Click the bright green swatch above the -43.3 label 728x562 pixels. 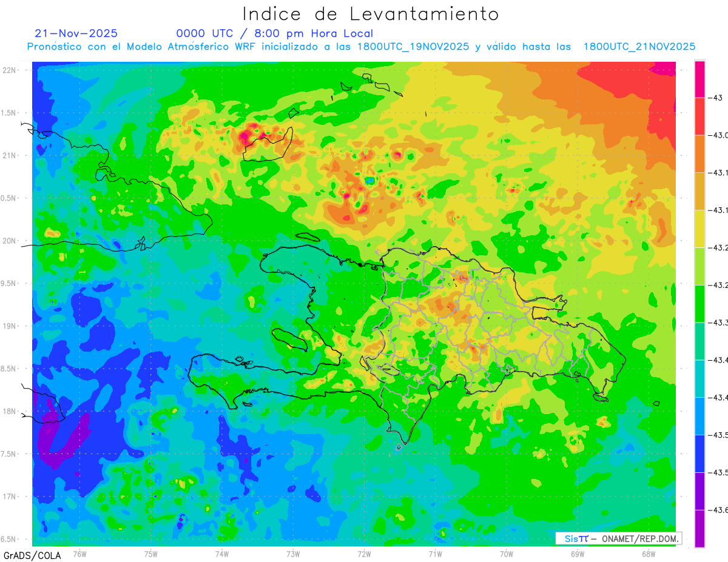click(x=699, y=304)
